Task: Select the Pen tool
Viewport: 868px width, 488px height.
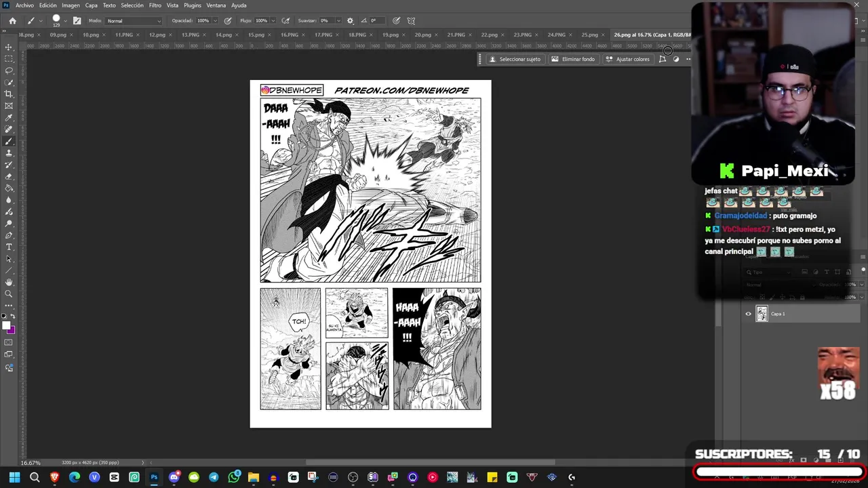Action: click(9, 235)
